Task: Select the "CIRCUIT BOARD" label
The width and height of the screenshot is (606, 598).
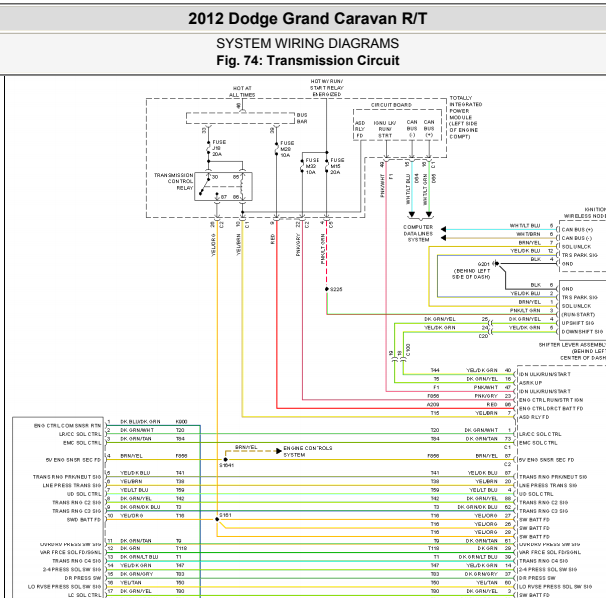Action: tap(391, 105)
